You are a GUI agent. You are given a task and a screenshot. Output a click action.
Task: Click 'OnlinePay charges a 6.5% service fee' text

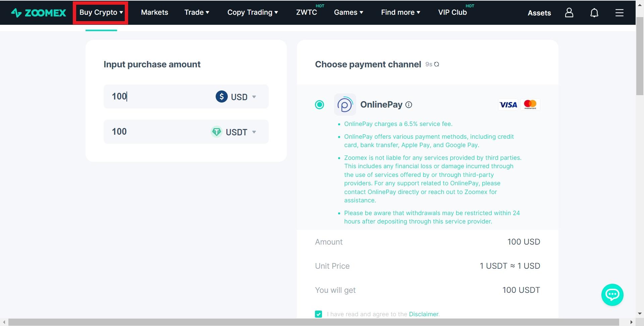(x=398, y=124)
